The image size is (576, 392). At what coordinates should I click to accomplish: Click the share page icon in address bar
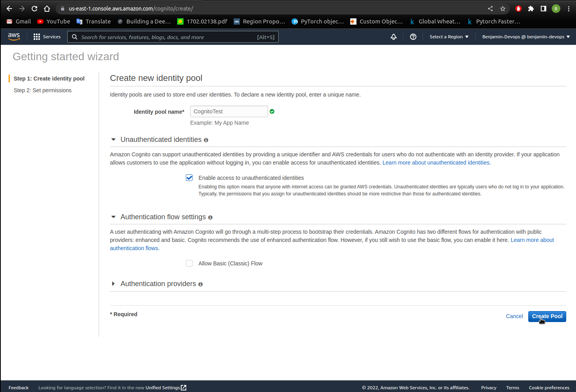[490, 9]
